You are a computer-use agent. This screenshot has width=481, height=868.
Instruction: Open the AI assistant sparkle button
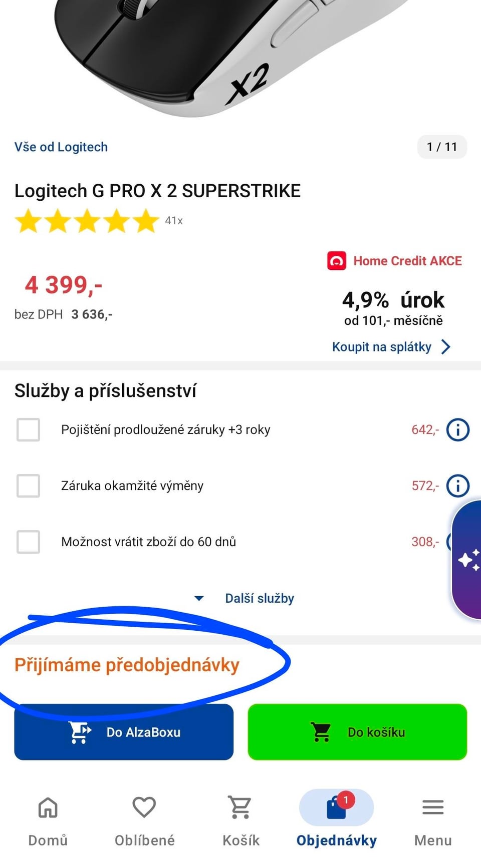(468, 560)
